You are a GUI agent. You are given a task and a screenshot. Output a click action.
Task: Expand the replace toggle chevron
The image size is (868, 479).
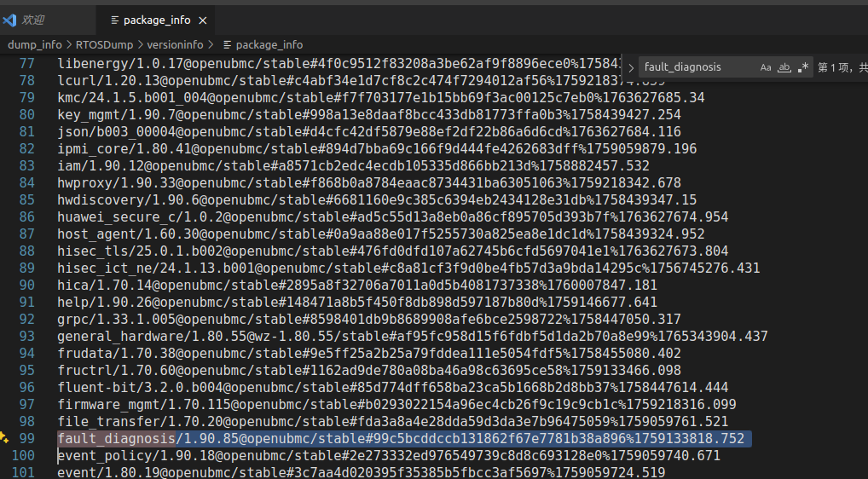(x=630, y=67)
